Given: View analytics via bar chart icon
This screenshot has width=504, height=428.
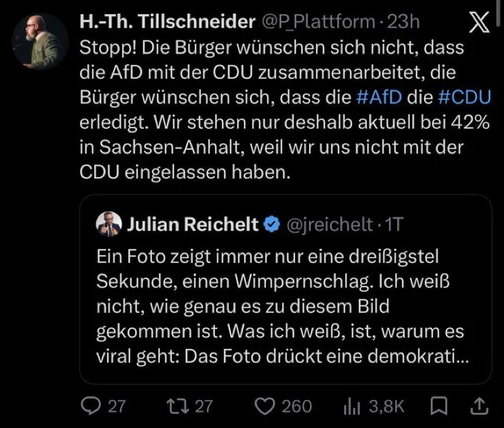Looking at the screenshot, I should (352, 407).
